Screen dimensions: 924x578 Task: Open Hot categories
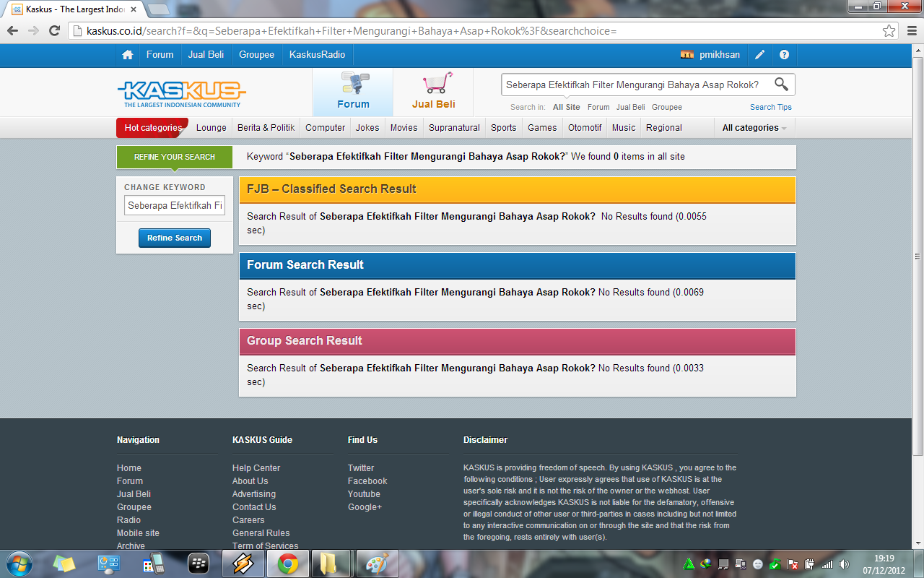(x=152, y=128)
